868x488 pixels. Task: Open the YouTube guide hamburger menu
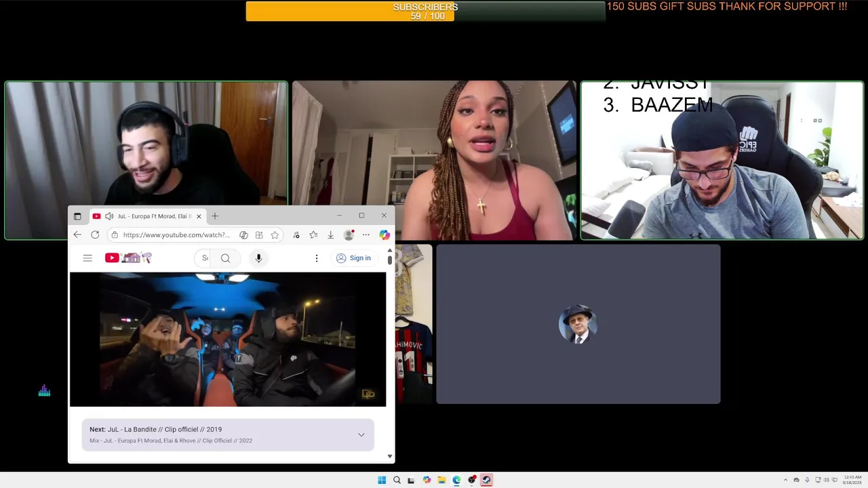pyautogui.click(x=87, y=258)
